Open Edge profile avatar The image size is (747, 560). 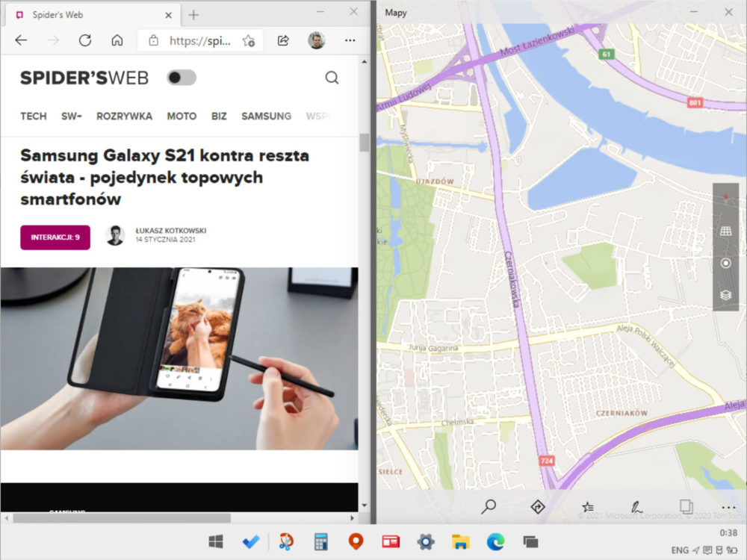316,40
